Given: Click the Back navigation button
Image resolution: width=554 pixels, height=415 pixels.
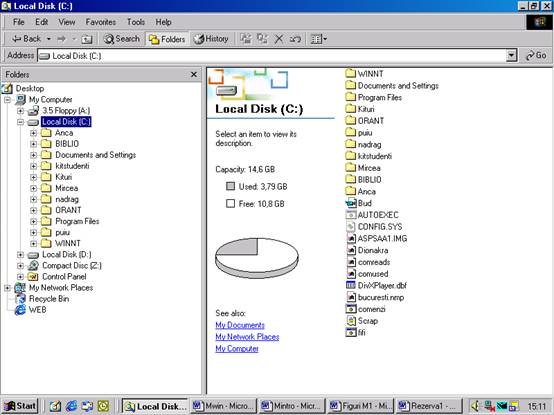Looking at the screenshot, I should coord(26,39).
